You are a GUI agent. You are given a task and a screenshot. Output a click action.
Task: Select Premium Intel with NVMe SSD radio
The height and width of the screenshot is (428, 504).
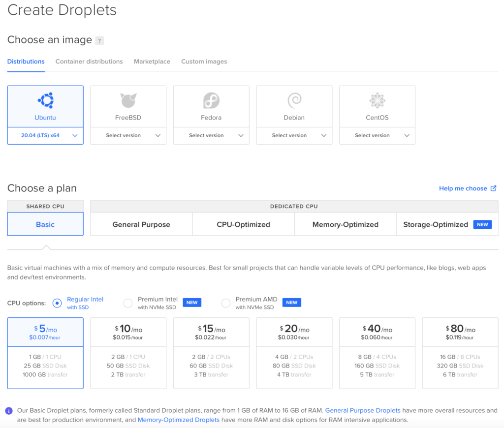[x=128, y=303]
